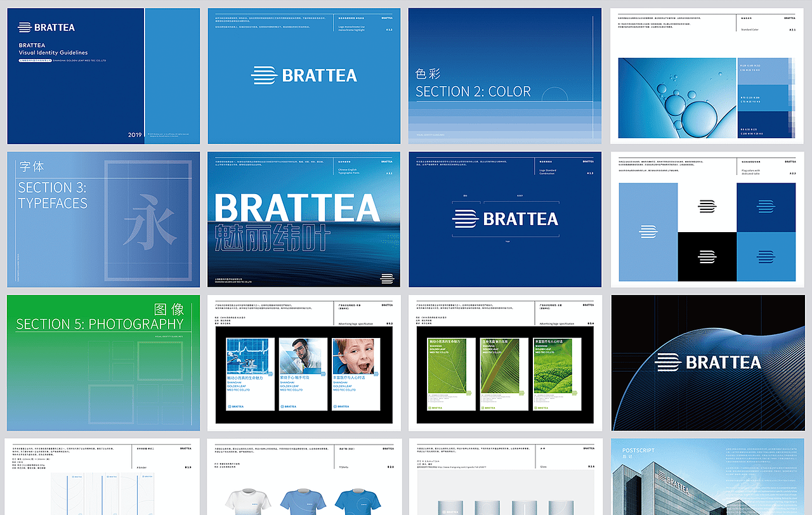Click the '魅丽纬叶' outlined text

[x=272, y=238]
